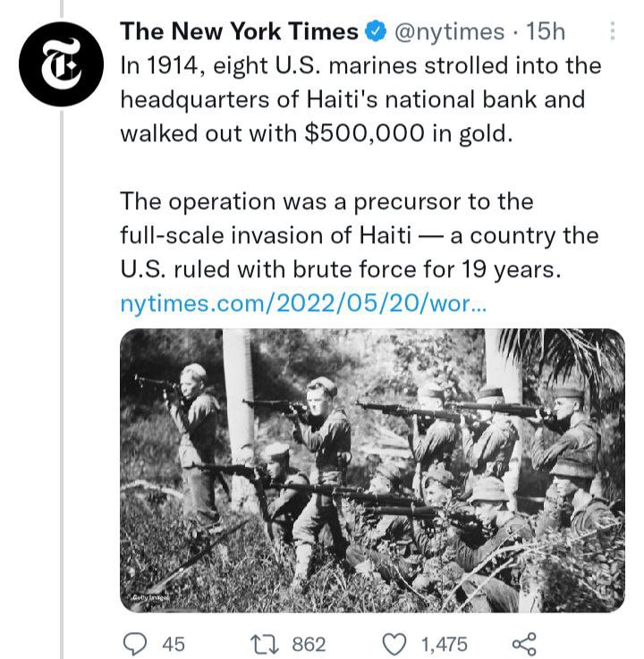644x659 pixels.
Task: Click the reply count 45
Action: [172, 644]
